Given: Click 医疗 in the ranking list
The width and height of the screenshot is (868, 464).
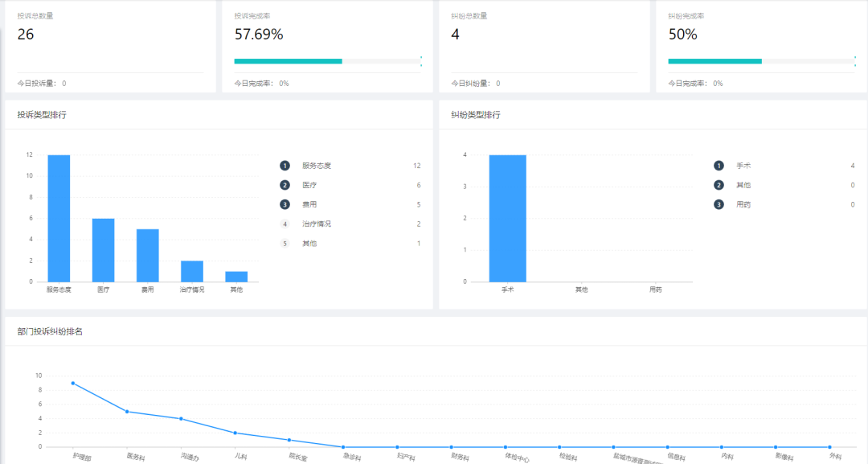Looking at the screenshot, I should coord(309,185).
